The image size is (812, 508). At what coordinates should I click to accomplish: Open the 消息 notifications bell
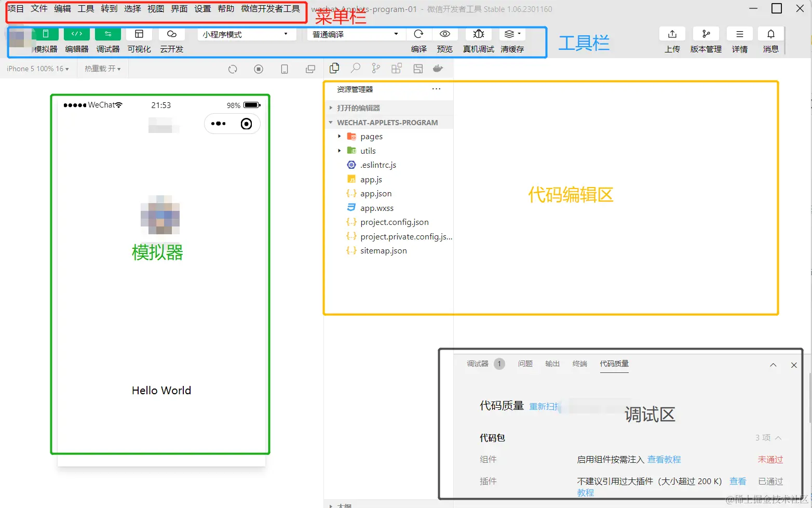click(x=771, y=34)
